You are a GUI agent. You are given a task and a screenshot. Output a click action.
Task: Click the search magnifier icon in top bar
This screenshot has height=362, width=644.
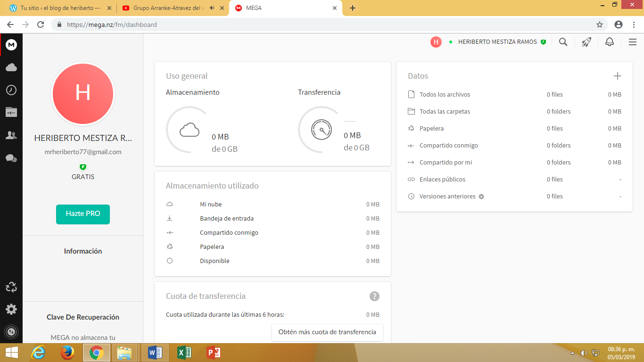coord(563,42)
